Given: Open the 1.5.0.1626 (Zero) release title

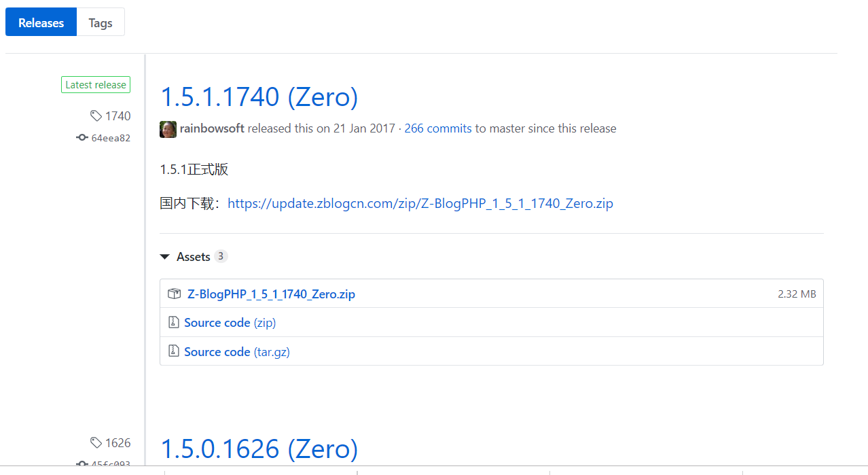Looking at the screenshot, I should (x=259, y=448).
